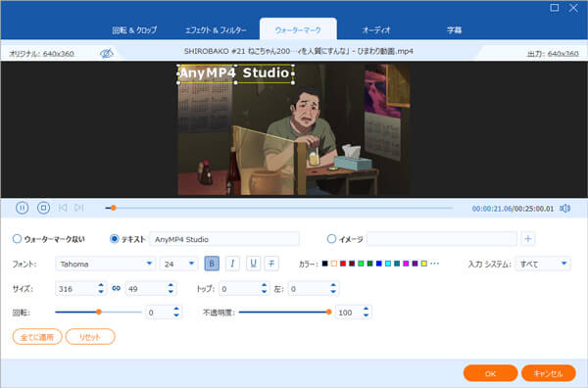
Task: Go to previous frame
Action: (63, 208)
